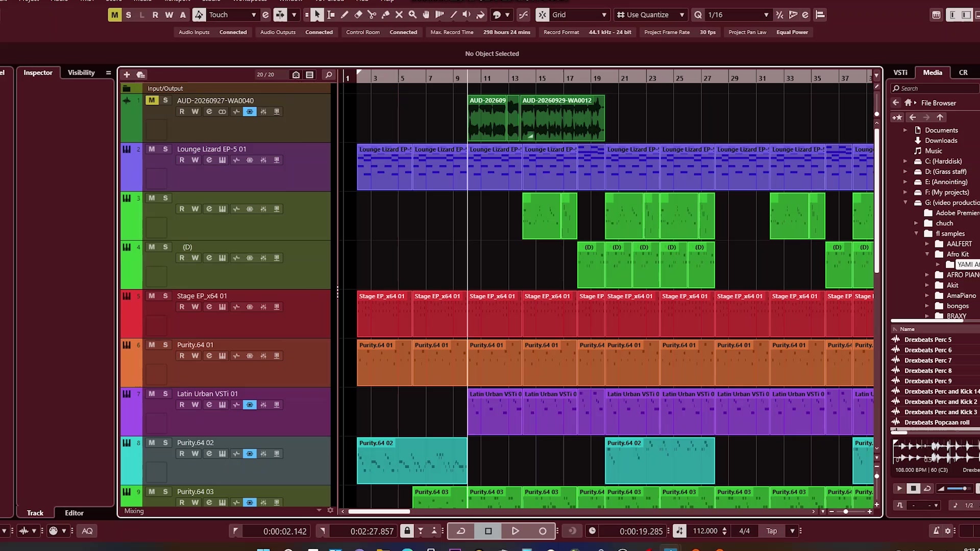Select the Erase tool

click(x=358, y=15)
